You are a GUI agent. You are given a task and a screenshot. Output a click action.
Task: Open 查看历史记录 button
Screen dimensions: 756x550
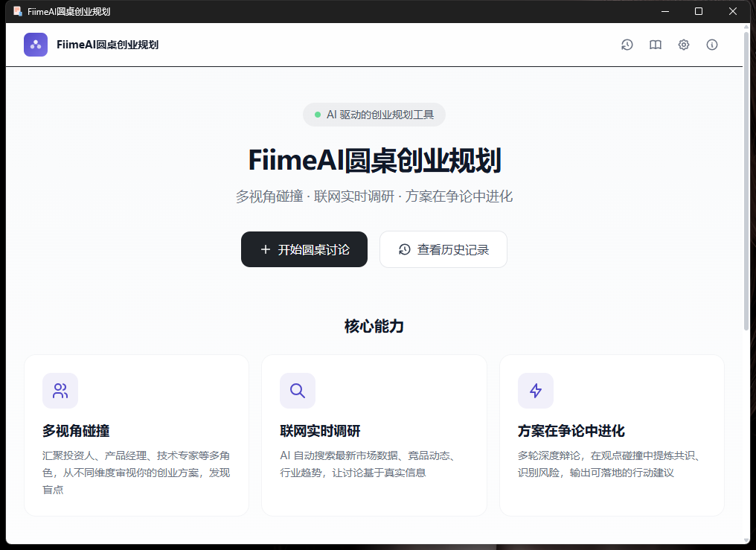[x=443, y=249]
